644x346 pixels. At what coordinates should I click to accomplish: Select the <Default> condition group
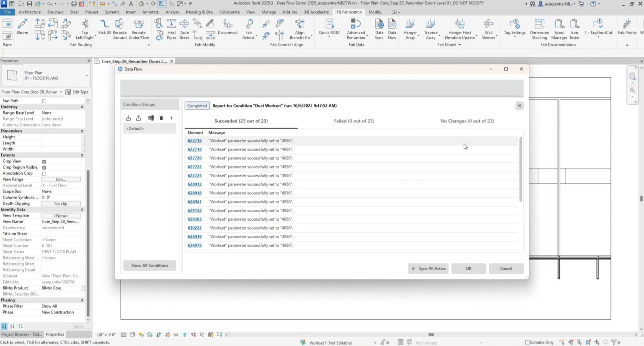[150, 129]
